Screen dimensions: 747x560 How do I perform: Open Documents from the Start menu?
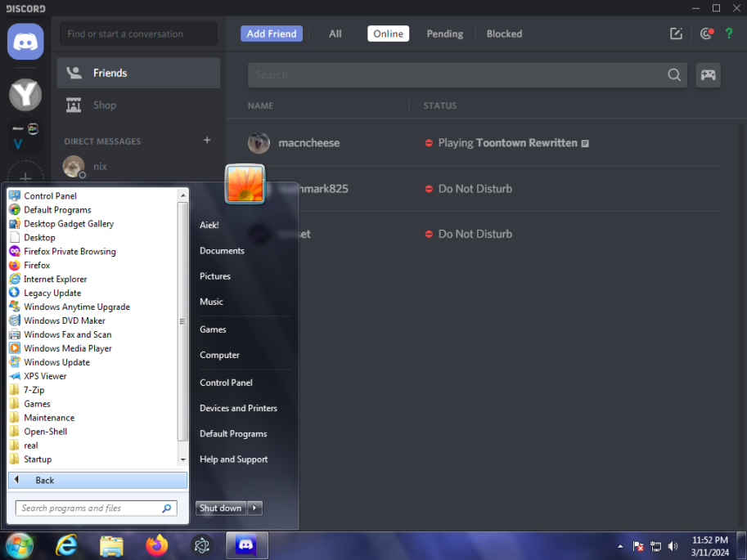click(222, 250)
